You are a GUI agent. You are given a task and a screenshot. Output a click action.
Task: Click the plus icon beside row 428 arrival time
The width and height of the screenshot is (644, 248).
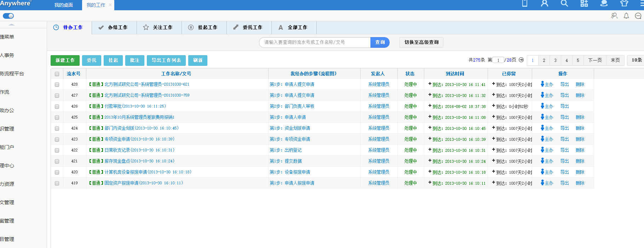point(430,84)
